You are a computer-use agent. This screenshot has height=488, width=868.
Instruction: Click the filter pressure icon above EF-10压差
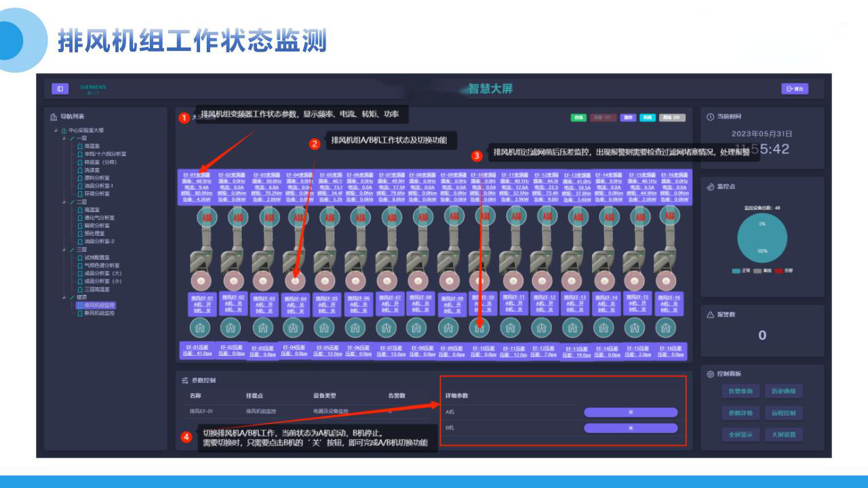click(x=479, y=328)
